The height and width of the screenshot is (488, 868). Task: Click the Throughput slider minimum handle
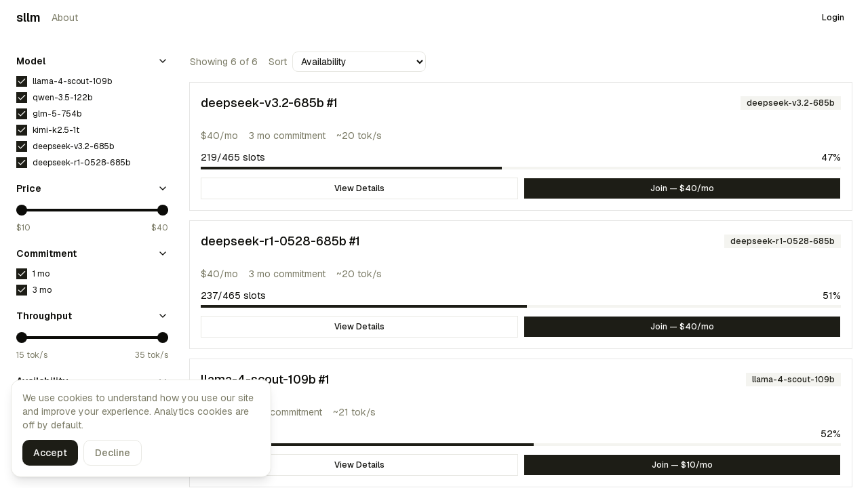22,338
